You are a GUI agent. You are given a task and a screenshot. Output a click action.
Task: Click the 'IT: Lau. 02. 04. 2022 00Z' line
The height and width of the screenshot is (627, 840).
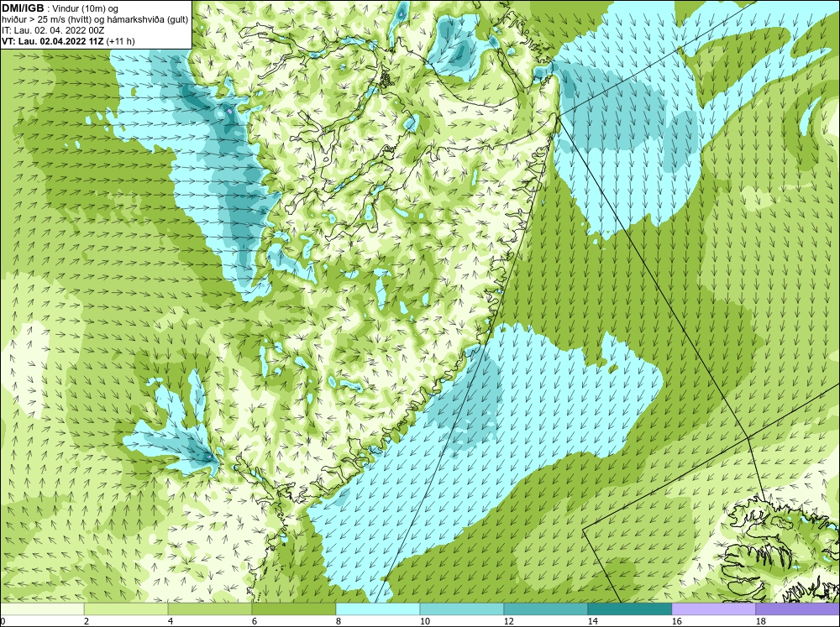tap(53, 30)
